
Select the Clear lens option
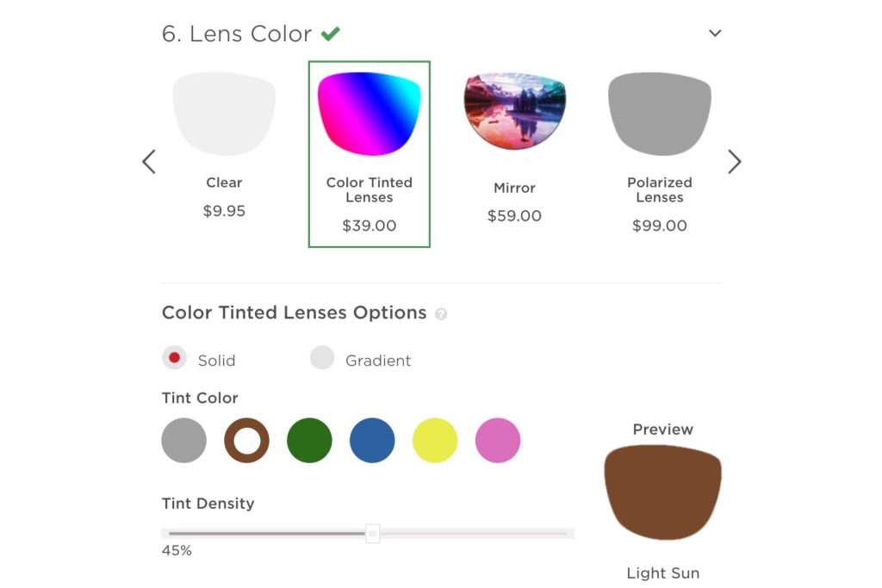tap(224, 112)
